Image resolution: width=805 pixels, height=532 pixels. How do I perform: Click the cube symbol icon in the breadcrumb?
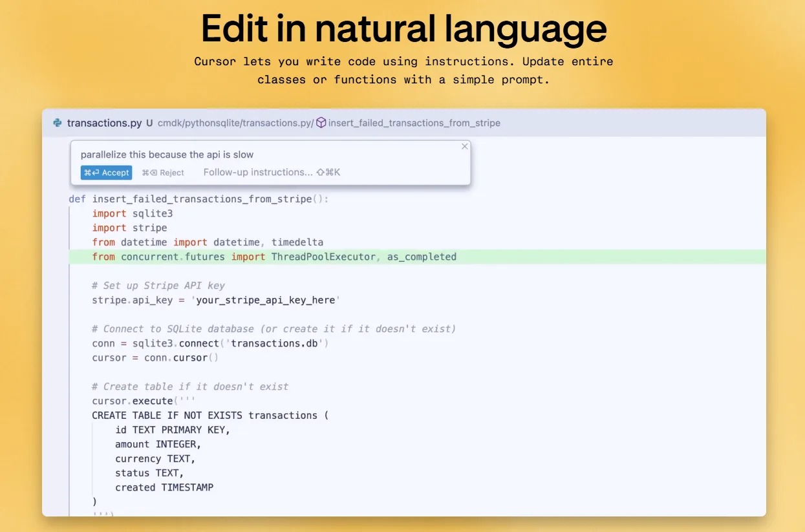click(321, 123)
